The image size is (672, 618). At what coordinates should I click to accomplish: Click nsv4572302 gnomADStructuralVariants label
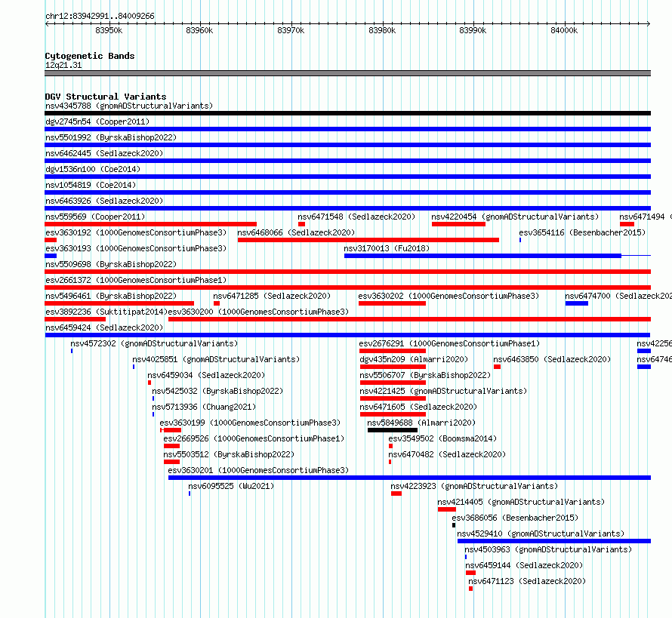[154, 343]
